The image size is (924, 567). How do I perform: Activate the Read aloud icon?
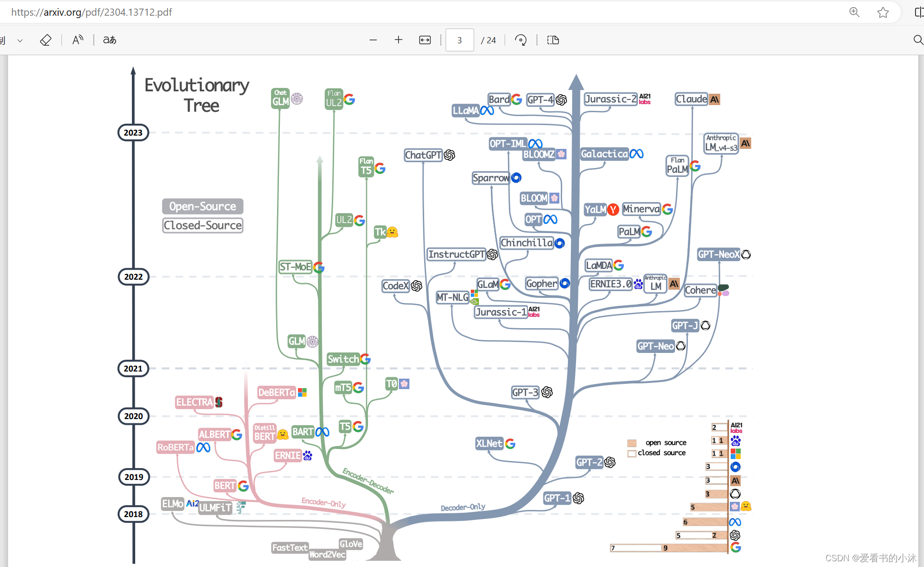78,40
